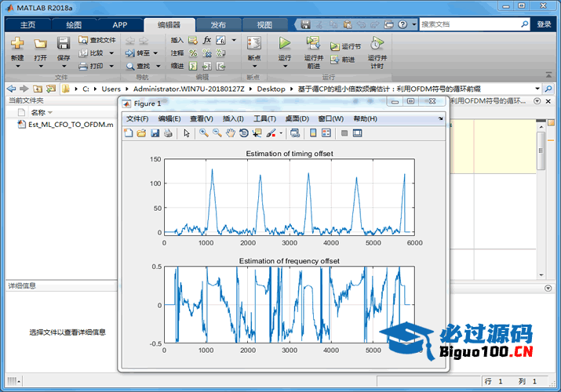Click Run and Advance (运行并前进) icon
The height and width of the screenshot is (392, 561).
313,43
